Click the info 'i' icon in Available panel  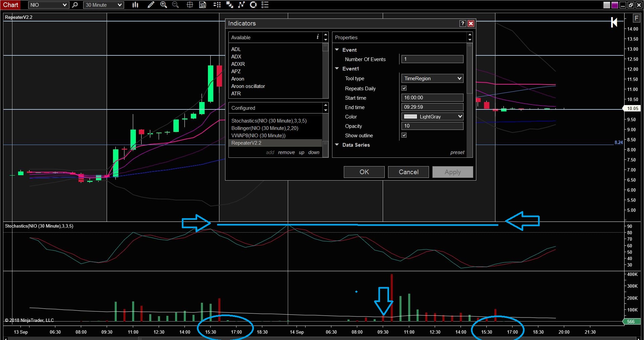point(318,37)
